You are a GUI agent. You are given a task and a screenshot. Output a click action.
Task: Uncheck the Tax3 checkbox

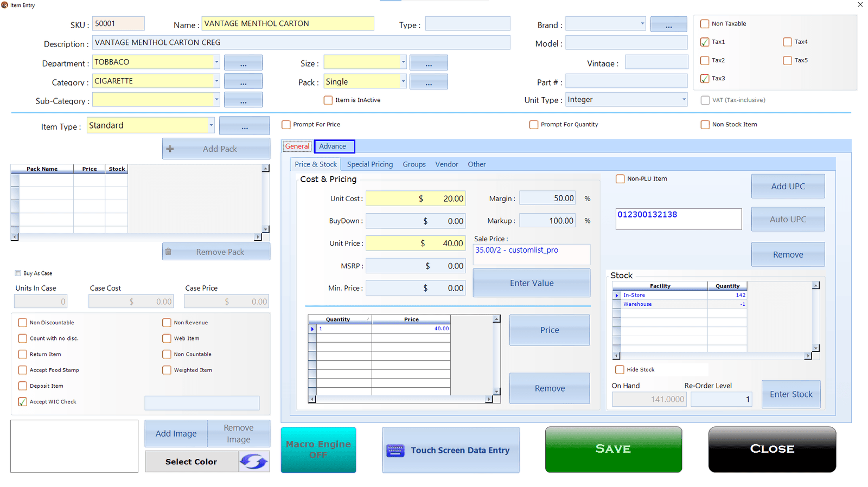(705, 79)
